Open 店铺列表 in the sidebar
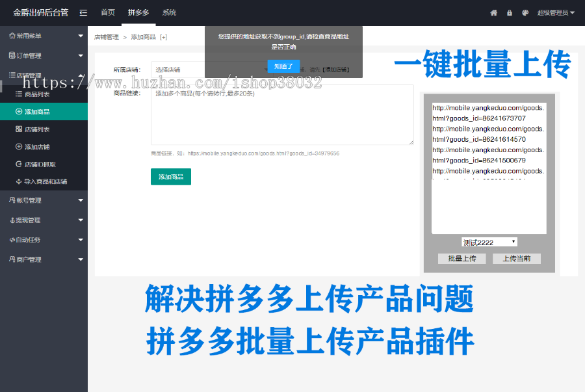Screen dimensions: 585x392 click(36, 129)
